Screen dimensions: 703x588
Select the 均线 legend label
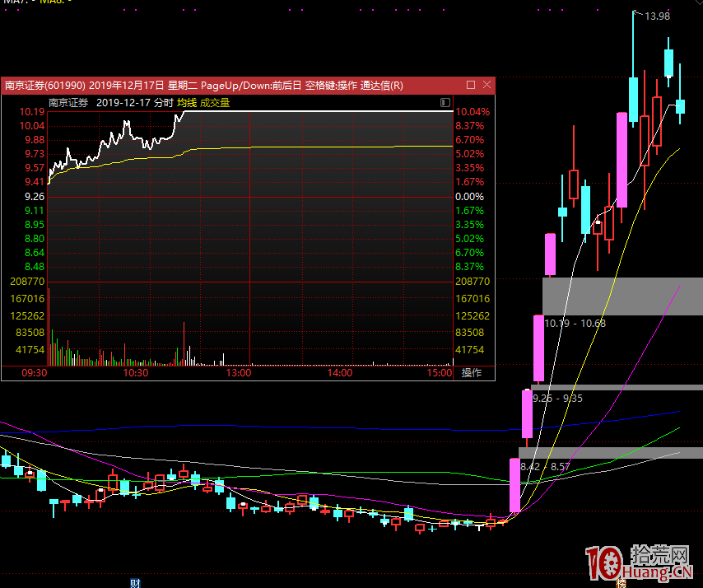click(187, 103)
